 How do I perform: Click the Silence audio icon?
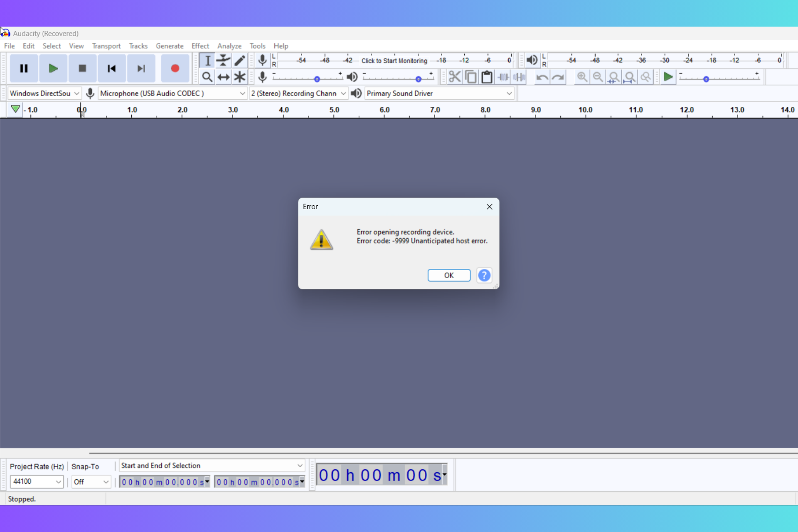519,77
